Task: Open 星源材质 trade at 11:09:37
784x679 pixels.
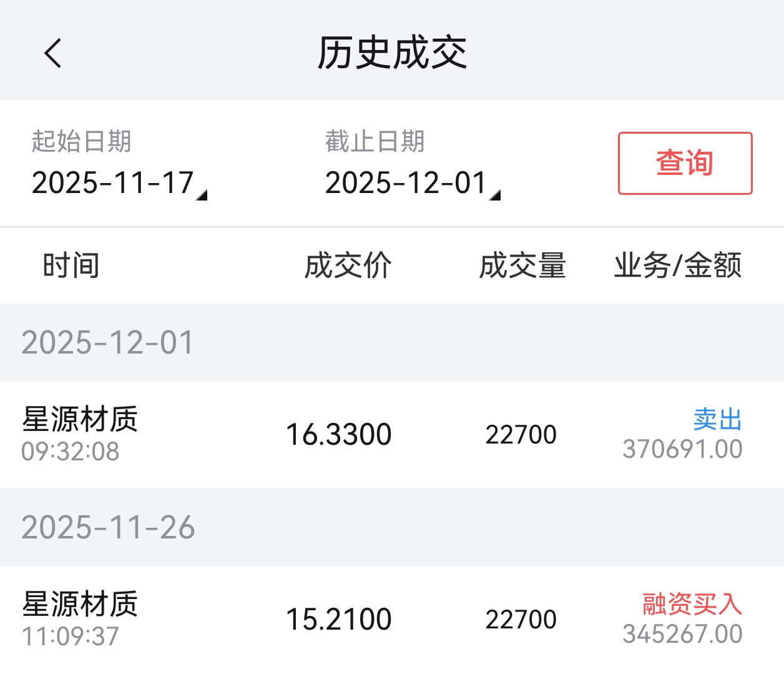Action: click(80, 619)
